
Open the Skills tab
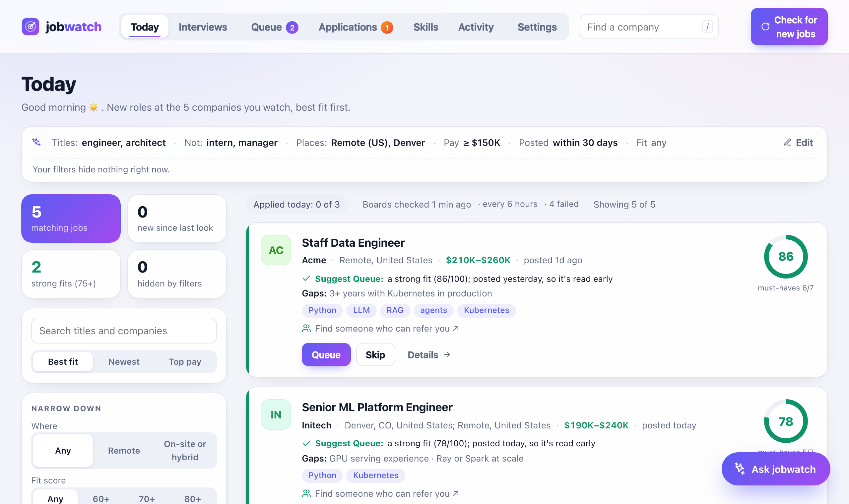point(426,27)
